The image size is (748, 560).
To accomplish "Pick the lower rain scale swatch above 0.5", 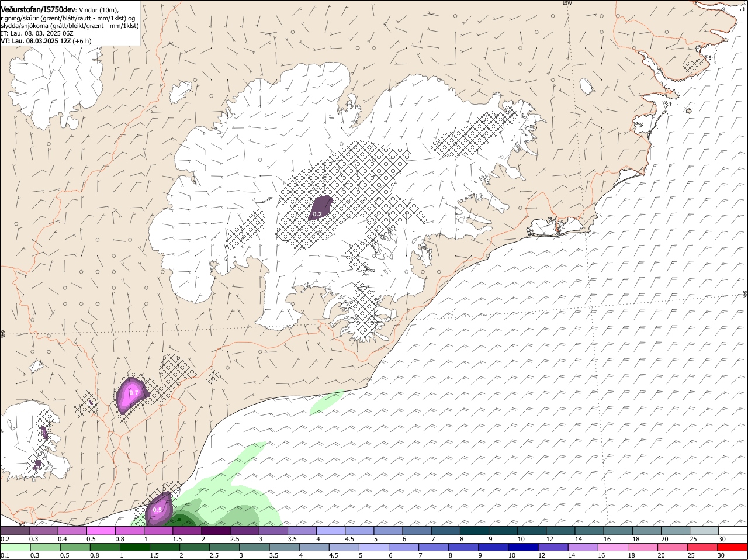I will tap(75, 547).
